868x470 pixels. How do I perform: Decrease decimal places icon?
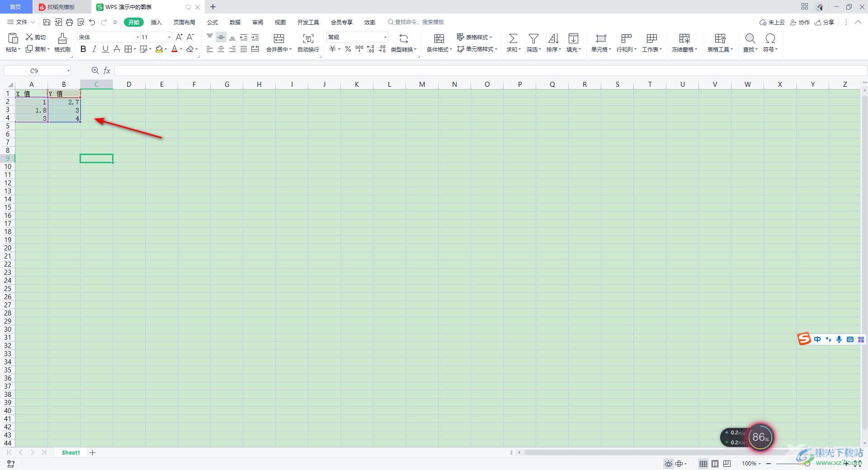pyautogui.click(x=382, y=49)
